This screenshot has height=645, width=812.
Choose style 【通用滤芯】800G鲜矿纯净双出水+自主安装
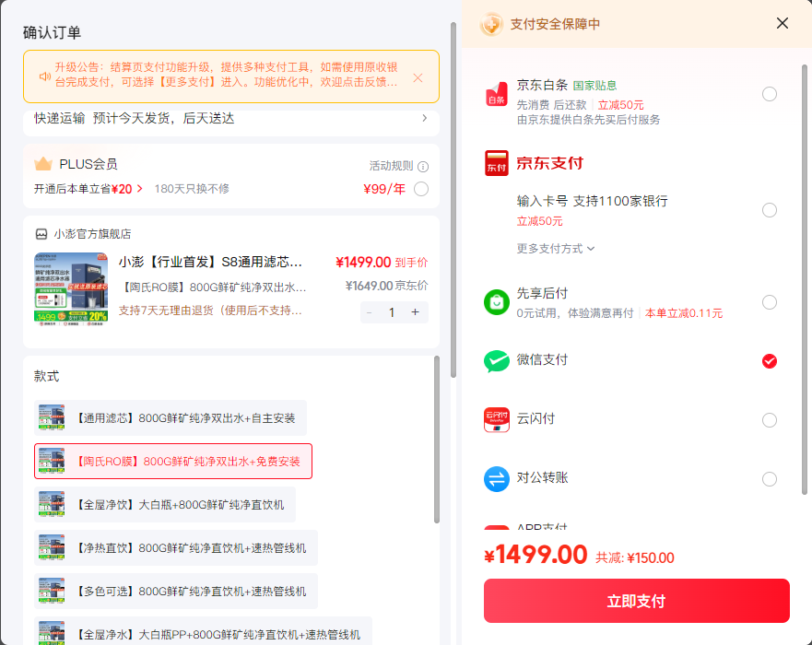tap(171, 417)
